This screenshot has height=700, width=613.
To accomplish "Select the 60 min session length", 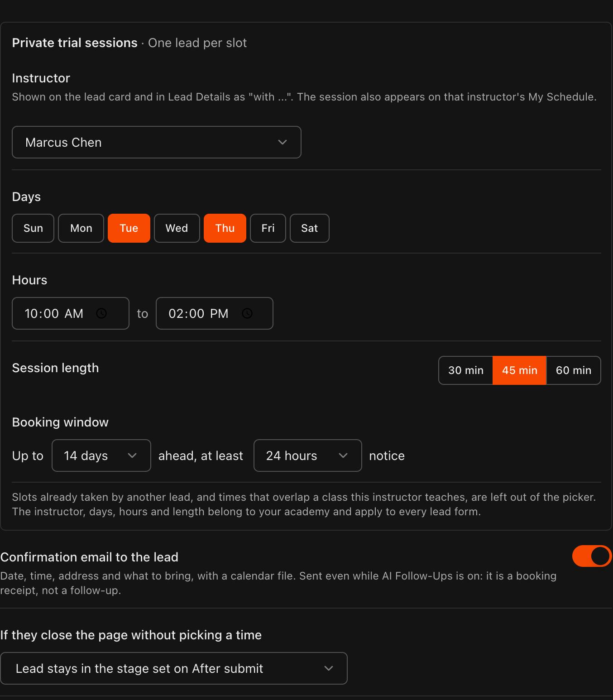I will coord(574,370).
